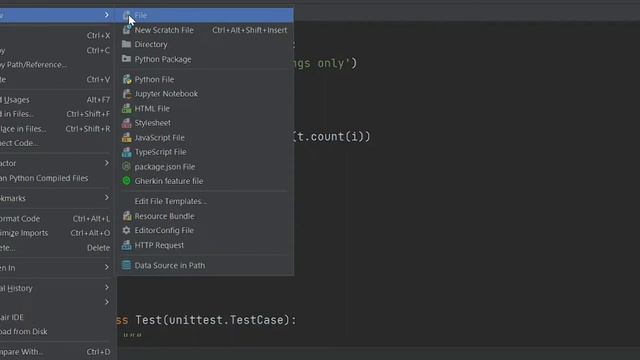Image resolution: width=640 pixels, height=360 pixels.
Task: Open Find in Files entry
Action: point(57,114)
